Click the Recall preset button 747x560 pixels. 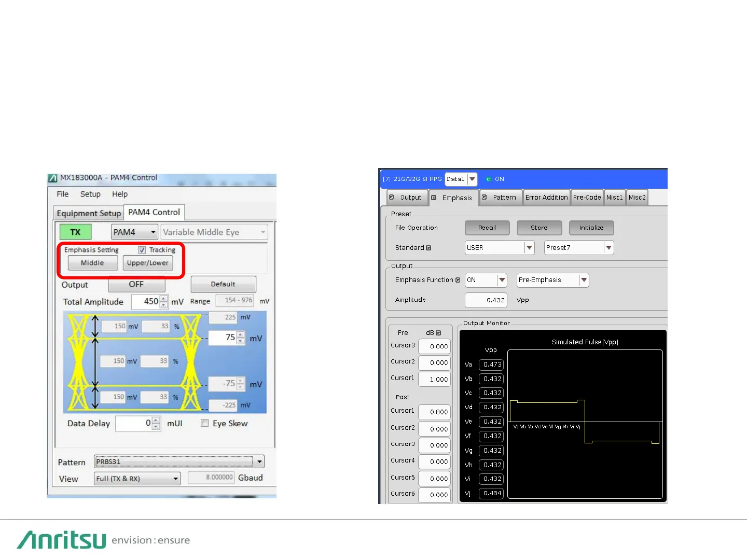(x=487, y=228)
